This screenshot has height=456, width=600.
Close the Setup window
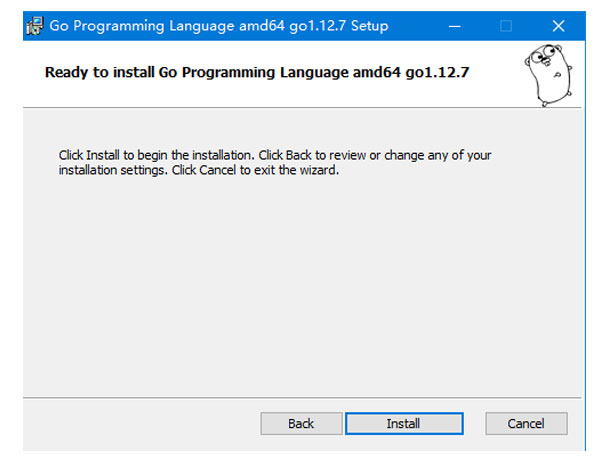point(558,26)
